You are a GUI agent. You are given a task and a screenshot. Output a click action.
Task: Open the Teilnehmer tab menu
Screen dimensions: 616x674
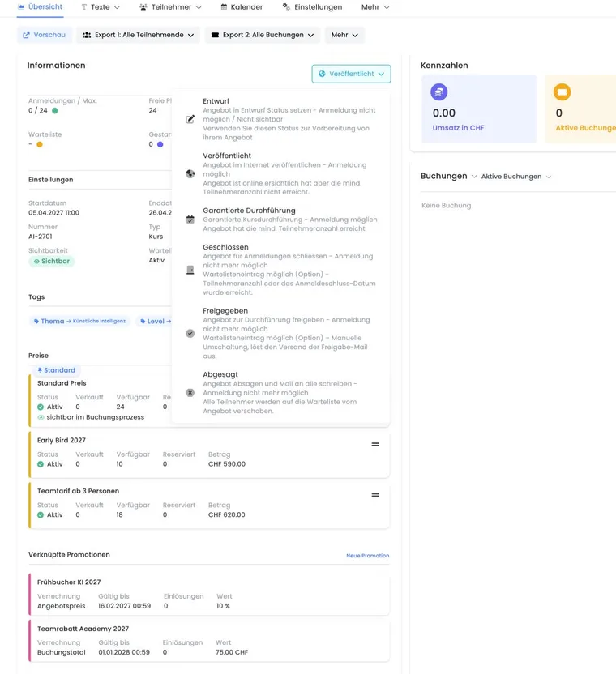[171, 6]
